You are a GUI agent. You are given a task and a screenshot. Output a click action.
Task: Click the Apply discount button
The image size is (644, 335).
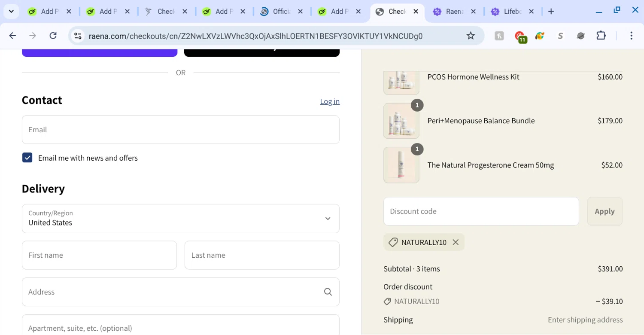pos(605,211)
